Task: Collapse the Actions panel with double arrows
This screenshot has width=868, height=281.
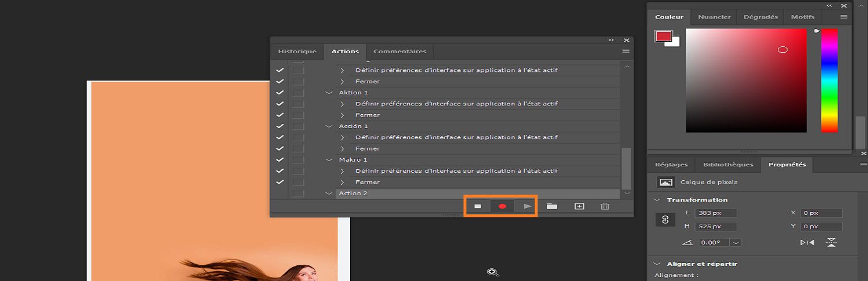Action: (x=612, y=40)
